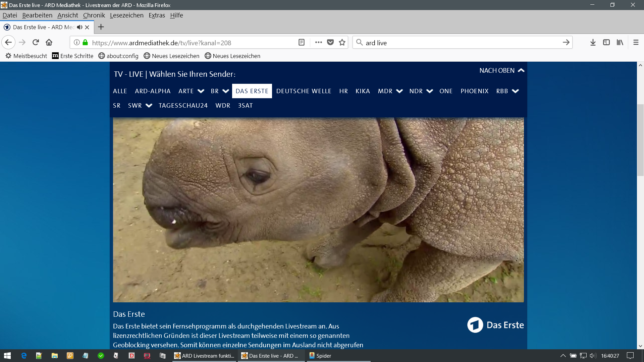Show sidebars icon in toolbar
The height and width of the screenshot is (362, 644).
click(606, 42)
